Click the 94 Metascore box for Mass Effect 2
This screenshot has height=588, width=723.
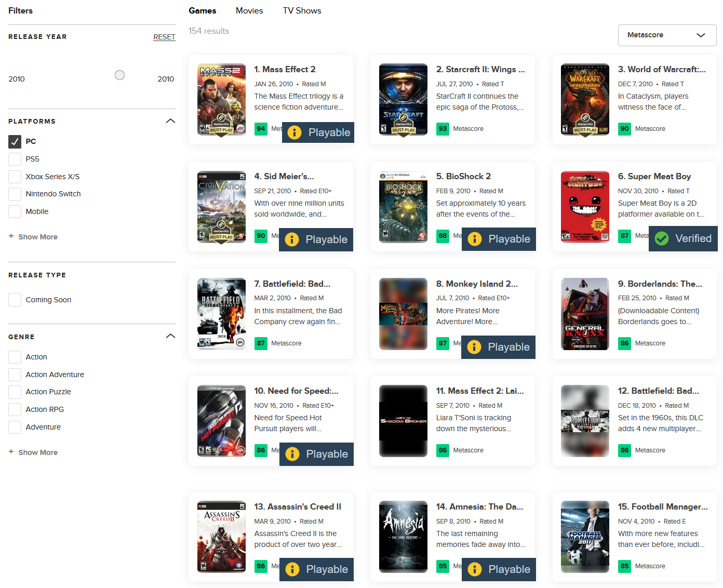(x=261, y=129)
